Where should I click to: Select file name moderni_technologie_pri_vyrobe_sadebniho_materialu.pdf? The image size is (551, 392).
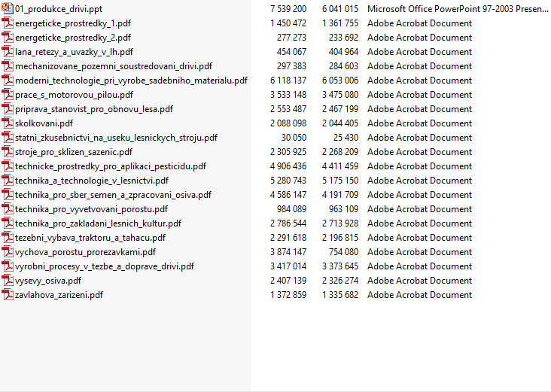(132, 81)
